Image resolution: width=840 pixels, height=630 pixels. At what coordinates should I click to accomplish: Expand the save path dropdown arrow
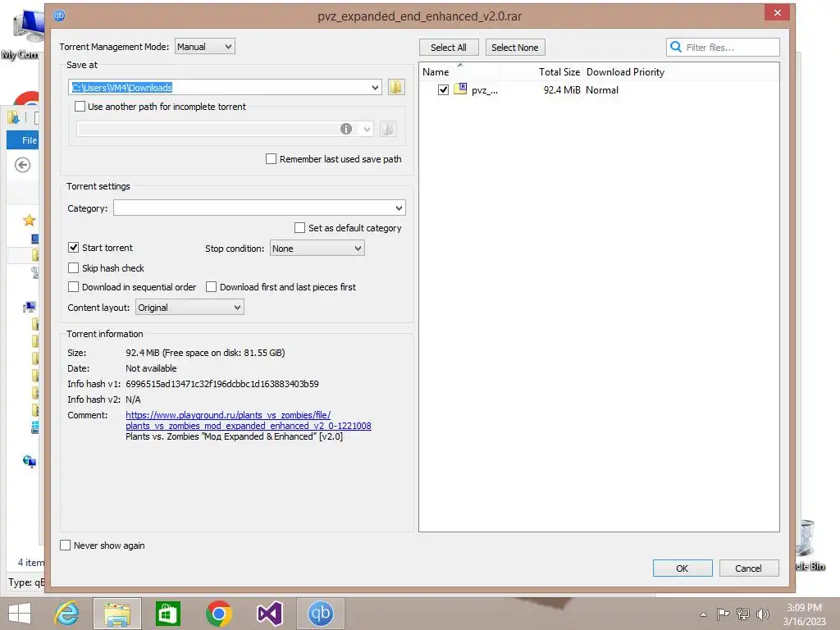click(375, 87)
